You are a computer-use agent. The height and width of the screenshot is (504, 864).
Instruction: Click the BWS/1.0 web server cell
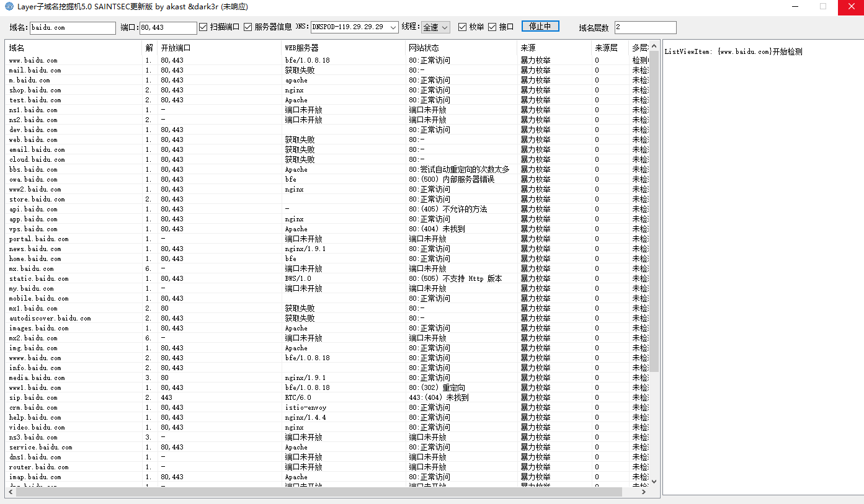298,278
